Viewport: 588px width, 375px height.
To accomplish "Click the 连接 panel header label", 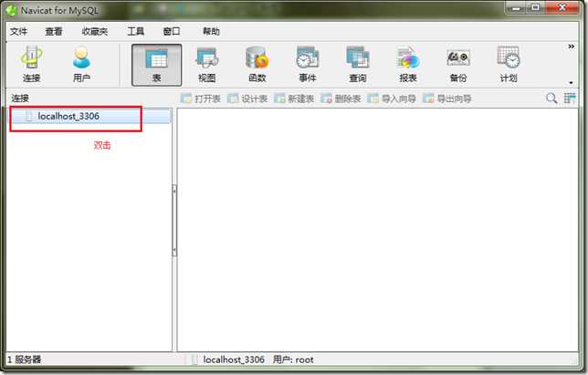I will coord(20,99).
